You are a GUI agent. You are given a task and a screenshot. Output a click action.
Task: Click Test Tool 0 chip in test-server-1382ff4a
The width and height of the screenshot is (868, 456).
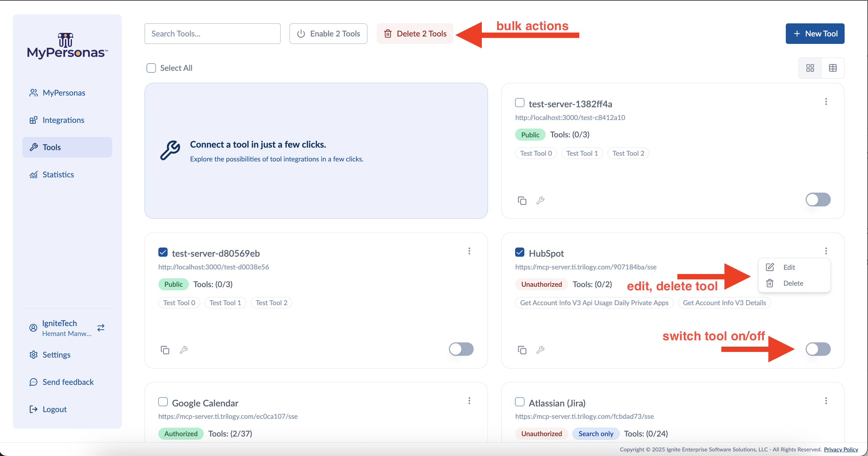[536, 153]
